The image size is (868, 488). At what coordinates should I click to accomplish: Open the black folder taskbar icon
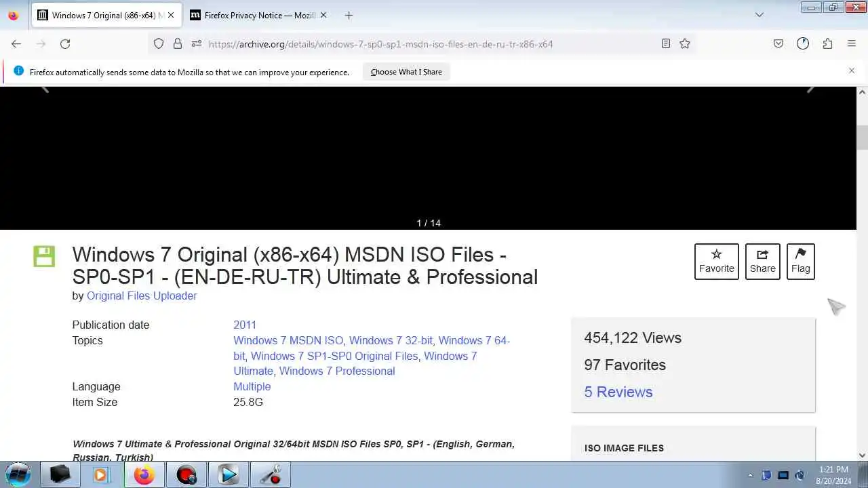click(x=60, y=474)
